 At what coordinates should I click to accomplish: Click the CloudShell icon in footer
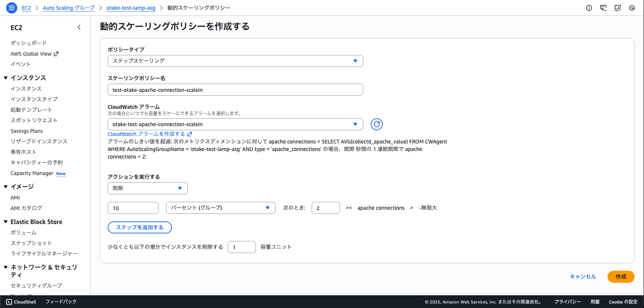coord(9,302)
